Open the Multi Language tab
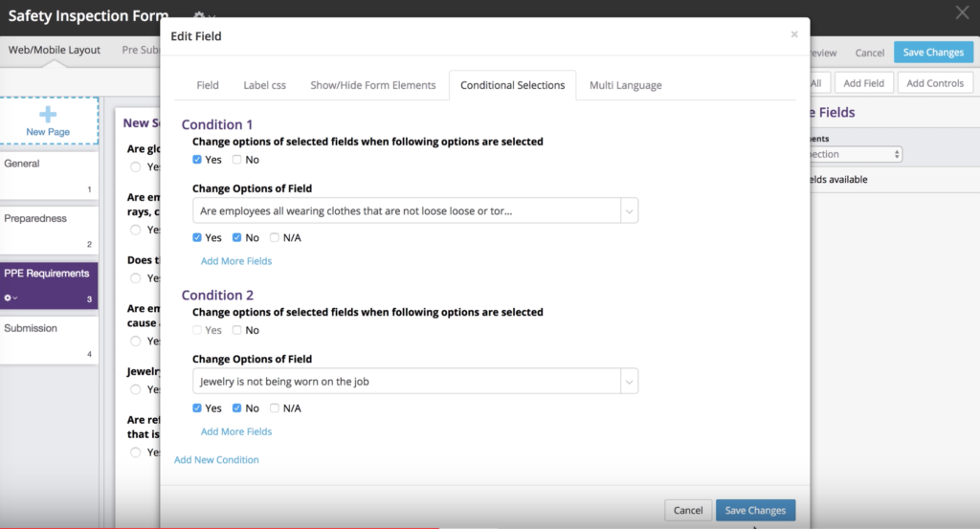 click(625, 85)
